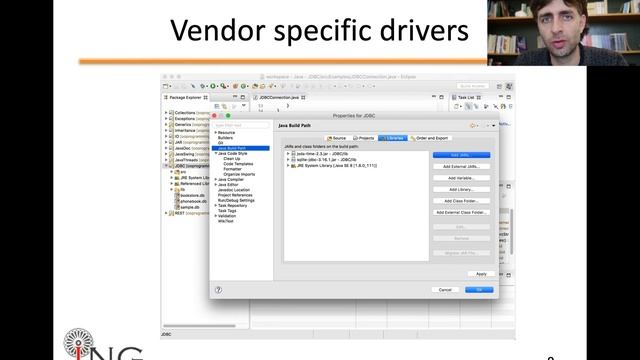The image size is (640, 360).
Task: Click the New Java Class toolbar icon
Action: [x=243, y=86]
